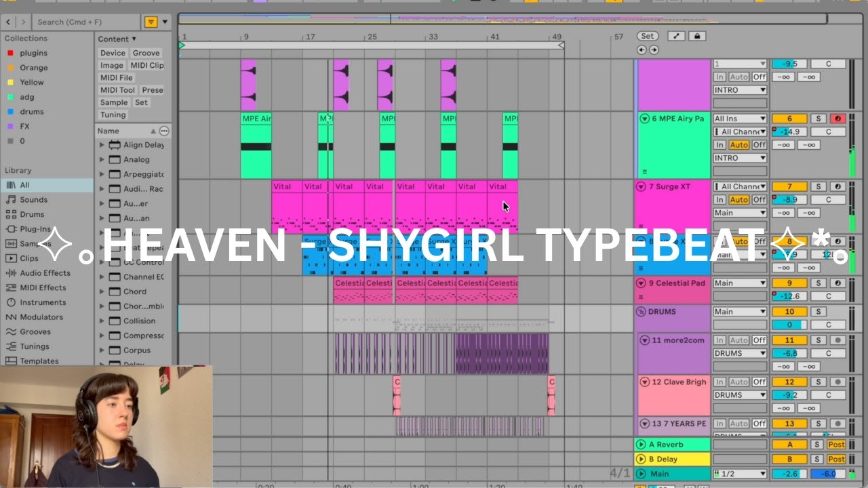Select the All library category

pos(46,185)
